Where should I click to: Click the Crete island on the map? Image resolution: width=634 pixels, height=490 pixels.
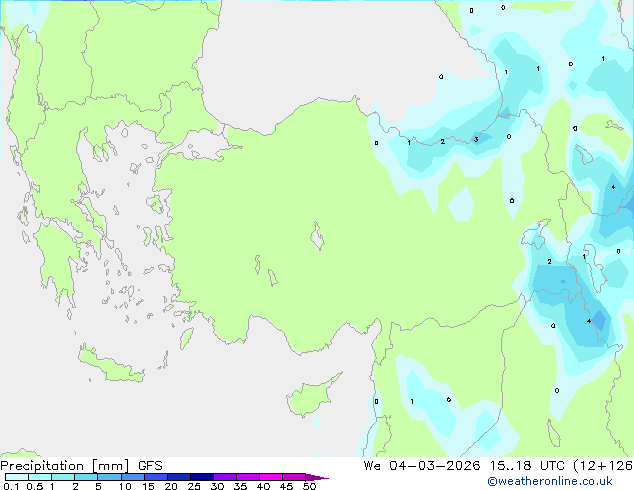pos(110,365)
